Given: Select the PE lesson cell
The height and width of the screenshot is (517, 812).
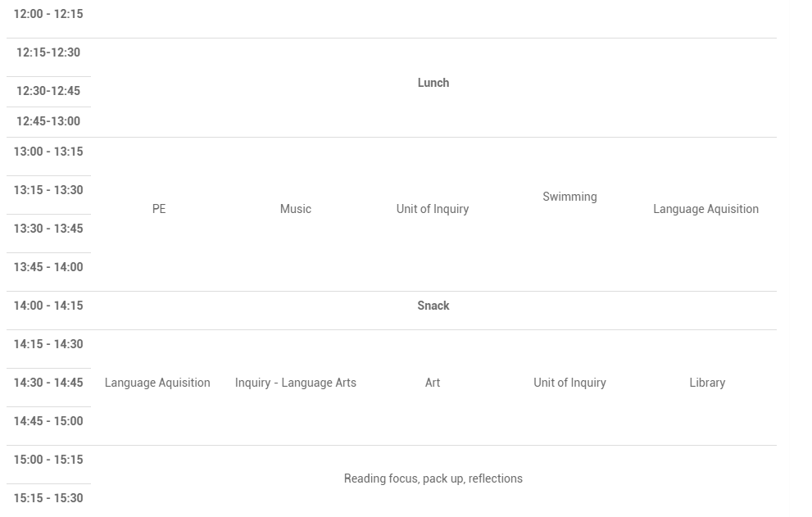Looking at the screenshot, I should pyautogui.click(x=159, y=209).
